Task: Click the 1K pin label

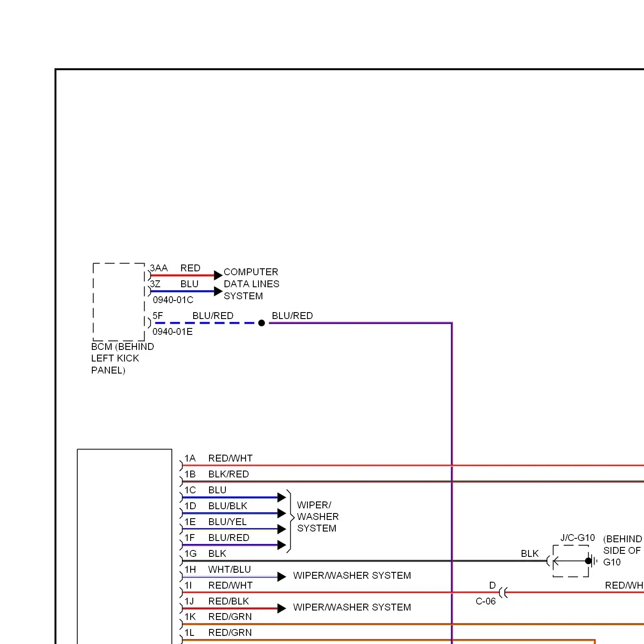Action: [190, 617]
